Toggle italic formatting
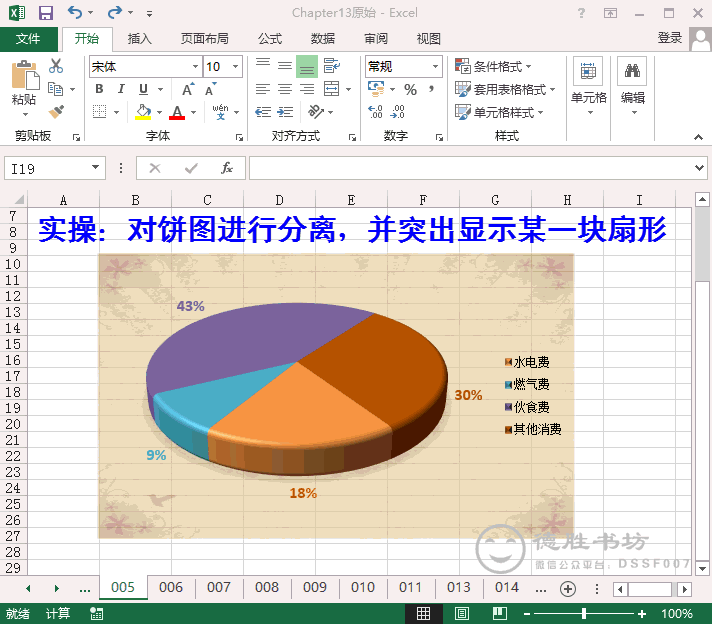This screenshot has width=712, height=624. click(x=121, y=89)
